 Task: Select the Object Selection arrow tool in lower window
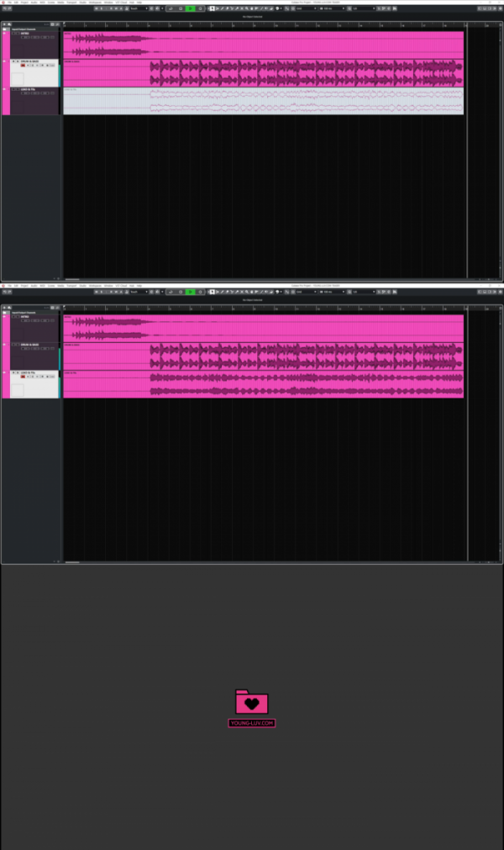coord(213,292)
